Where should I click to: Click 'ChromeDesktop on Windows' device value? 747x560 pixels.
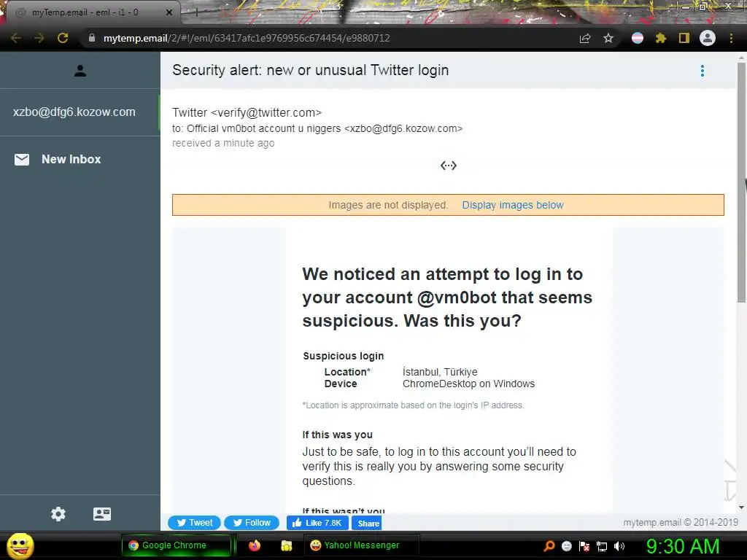[x=468, y=384]
